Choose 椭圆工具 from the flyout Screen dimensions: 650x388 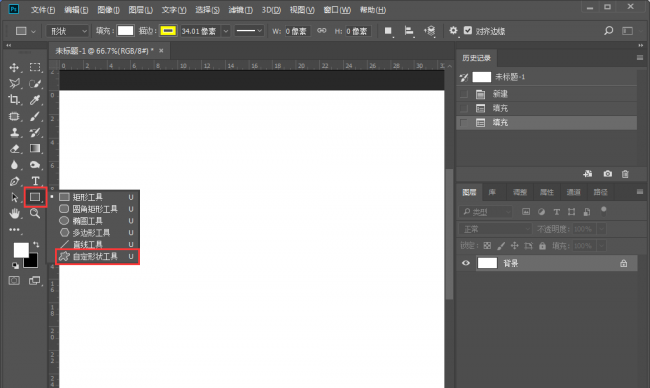pyautogui.click(x=97, y=221)
